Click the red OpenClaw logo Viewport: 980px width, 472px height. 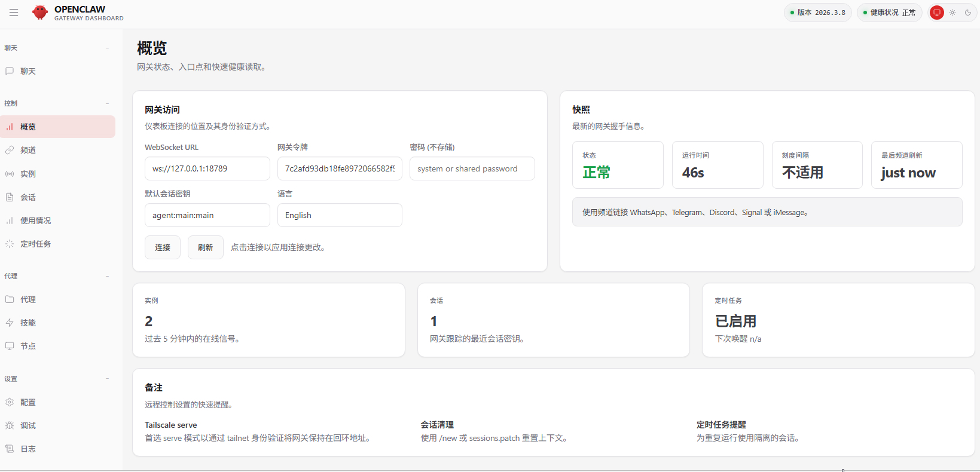click(40, 13)
